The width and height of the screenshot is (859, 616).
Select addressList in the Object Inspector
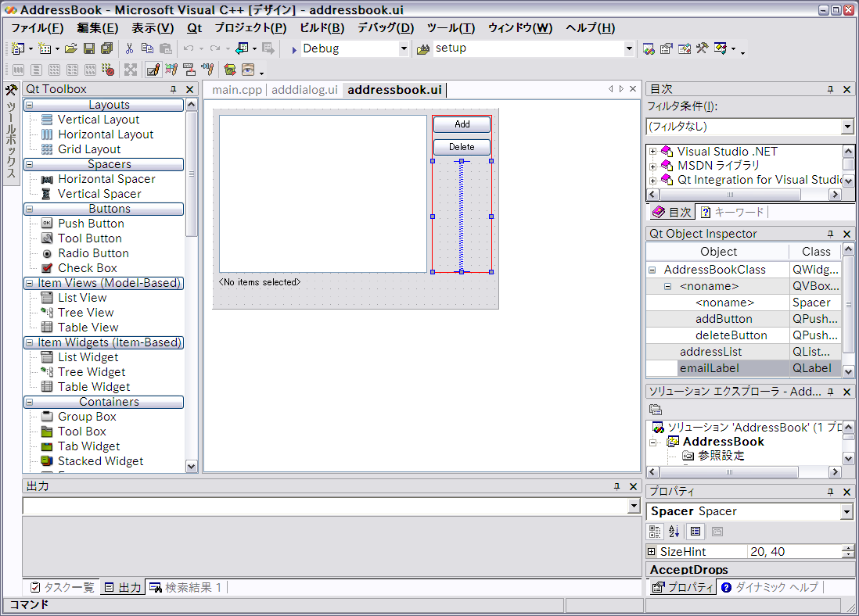(x=710, y=352)
